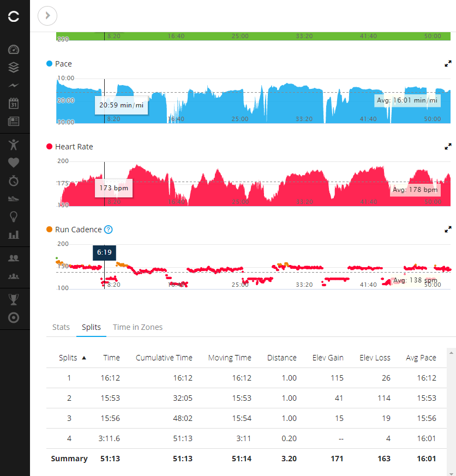
Task: Open the Time in Zones tab
Action: [x=137, y=327]
